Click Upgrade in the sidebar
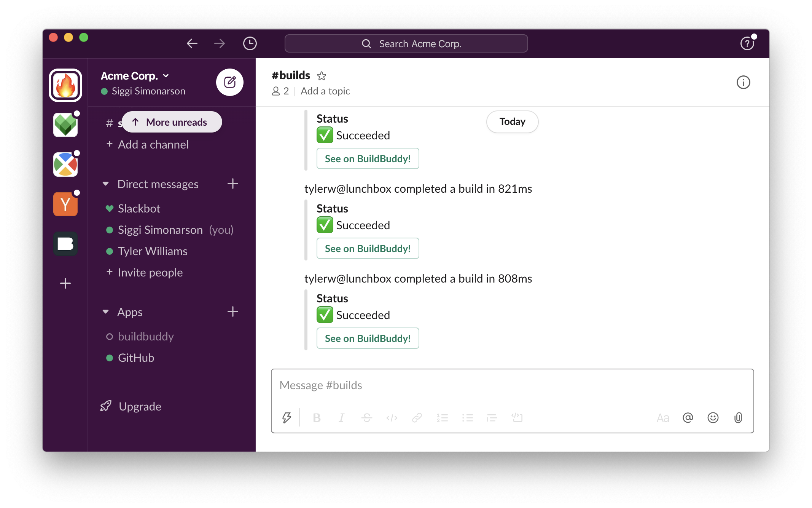This screenshot has width=812, height=508. pos(131,407)
